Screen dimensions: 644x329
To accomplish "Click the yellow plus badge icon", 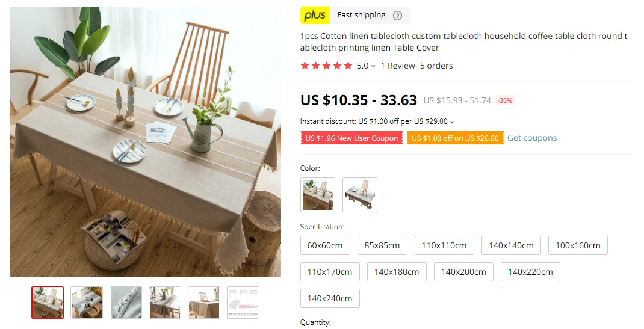I will [x=315, y=15].
